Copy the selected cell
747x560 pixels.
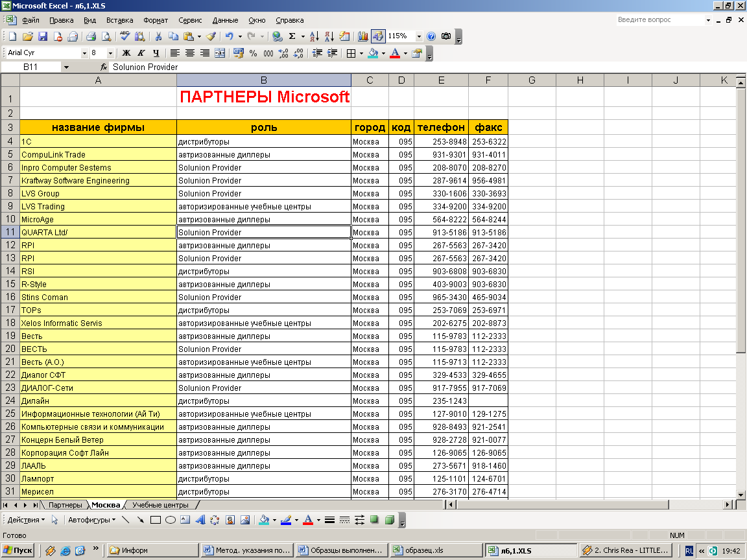coord(173,36)
